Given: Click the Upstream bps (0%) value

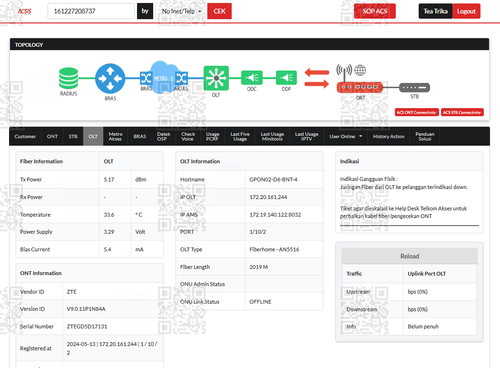Looking at the screenshot, I should click(x=418, y=292).
